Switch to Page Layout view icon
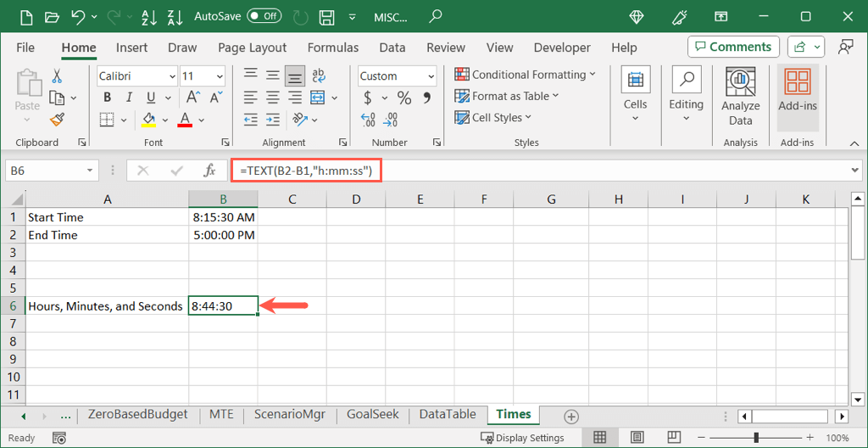Image resolution: width=868 pixels, height=448 pixels. (637, 438)
